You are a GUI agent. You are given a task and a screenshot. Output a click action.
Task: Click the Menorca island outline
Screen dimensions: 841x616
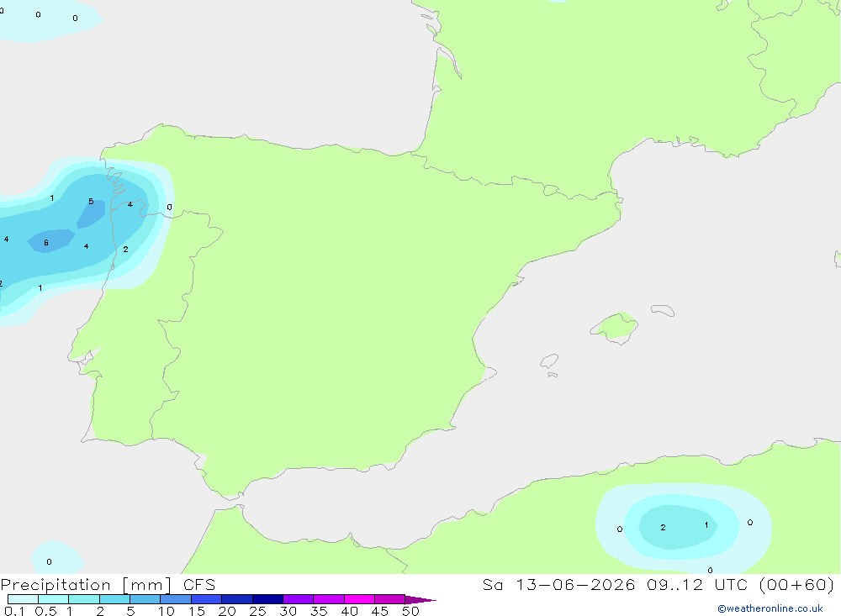click(x=663, y=310)
